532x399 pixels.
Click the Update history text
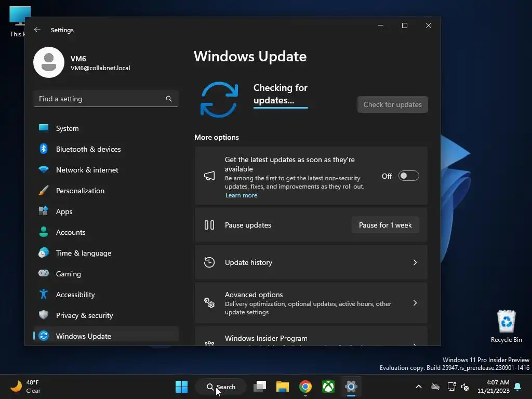coord(248,262)
